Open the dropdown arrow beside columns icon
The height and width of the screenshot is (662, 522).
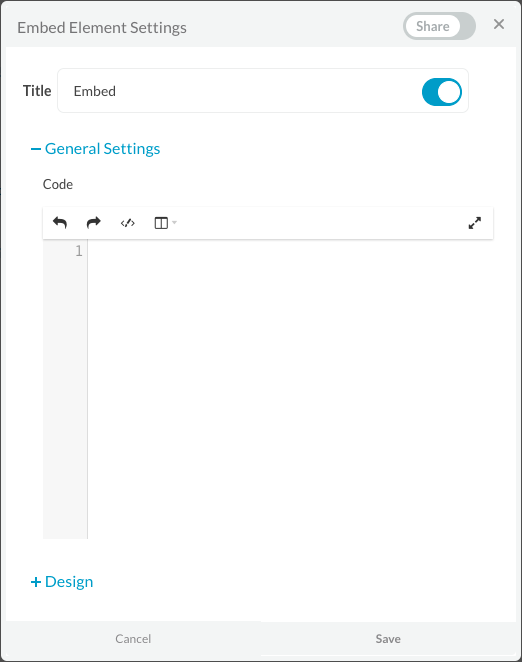[x=174, y=222]
